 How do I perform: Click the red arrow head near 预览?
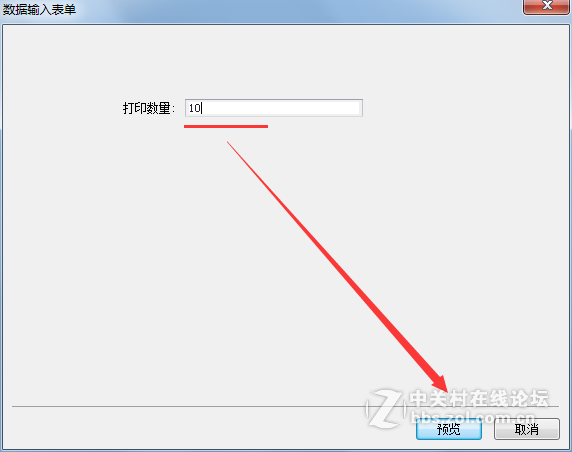click(440, 384)
